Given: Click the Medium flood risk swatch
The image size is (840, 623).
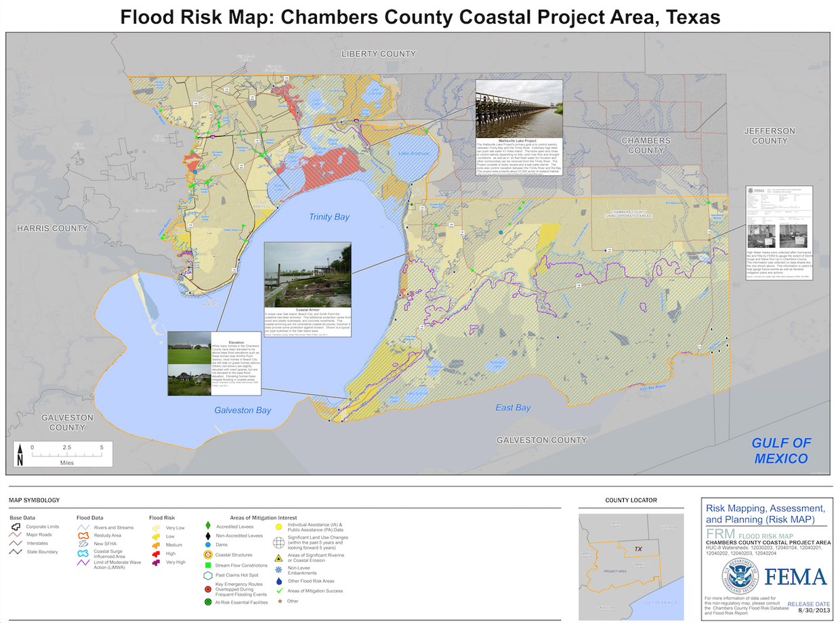Looking at the screenshot, I should pyautogui.click(x=156, y=544).
